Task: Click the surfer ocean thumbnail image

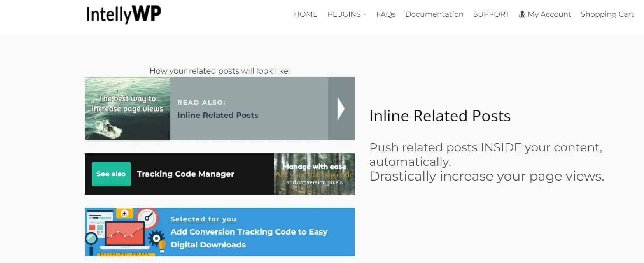Action: (x=127, y=109)
